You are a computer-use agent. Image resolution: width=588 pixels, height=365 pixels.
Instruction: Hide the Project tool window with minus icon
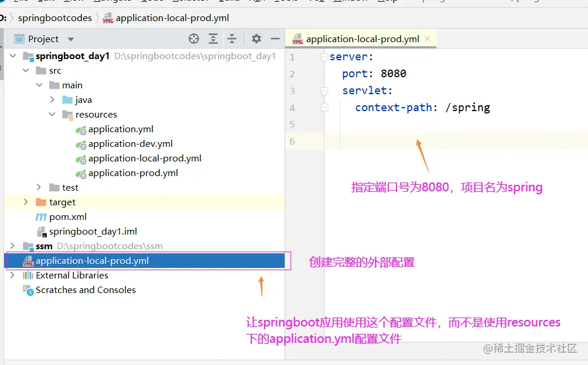[x=275, y=39]
